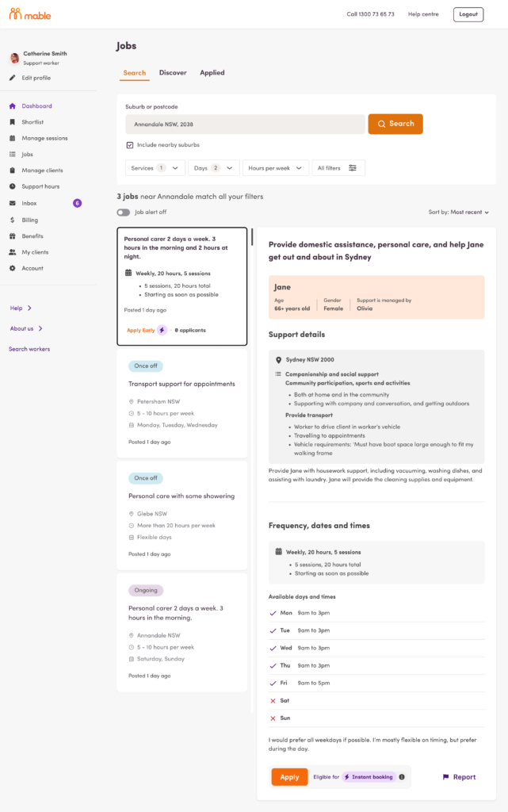Apply to Jane's job listing
Viewport: 508px width, 812px height.
[x=288, y=777]
